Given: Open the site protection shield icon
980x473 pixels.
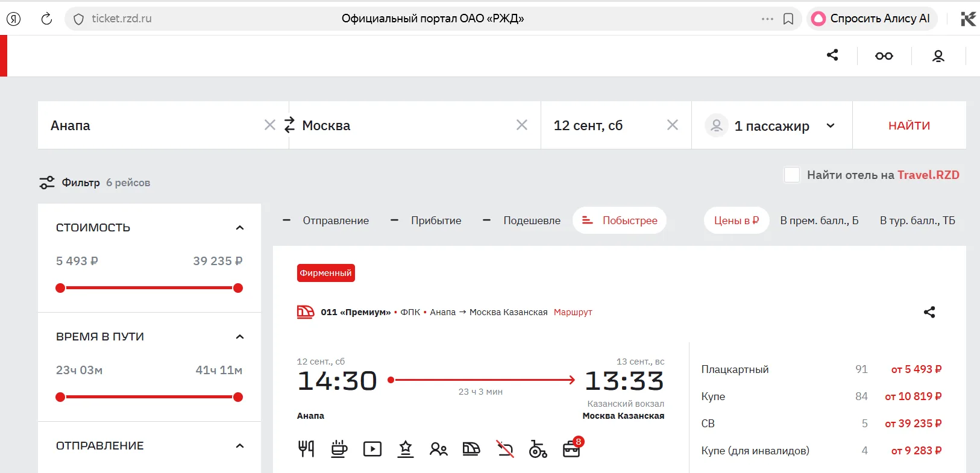Looking at the screenshot, I should (x=78, y=19).
